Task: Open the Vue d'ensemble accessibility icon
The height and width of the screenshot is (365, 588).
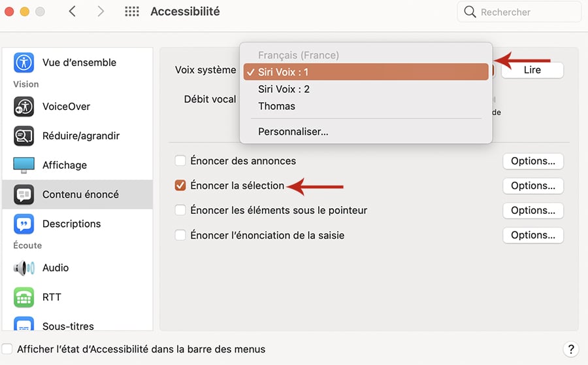Action: (x=24, y=62)
